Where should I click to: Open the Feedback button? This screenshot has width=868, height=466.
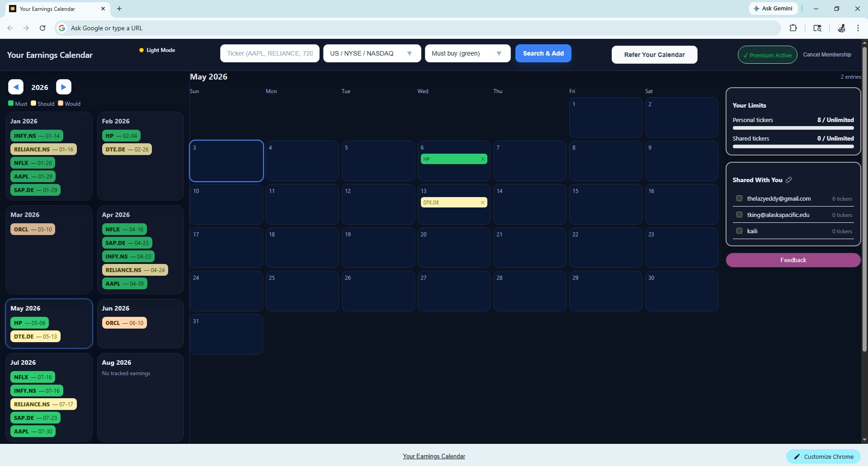tap(793, 260)
